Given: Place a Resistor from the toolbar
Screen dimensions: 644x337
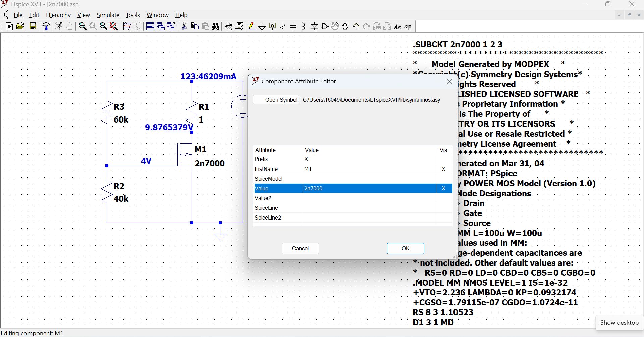Looking at the screenshot, I should coord(283,27).
